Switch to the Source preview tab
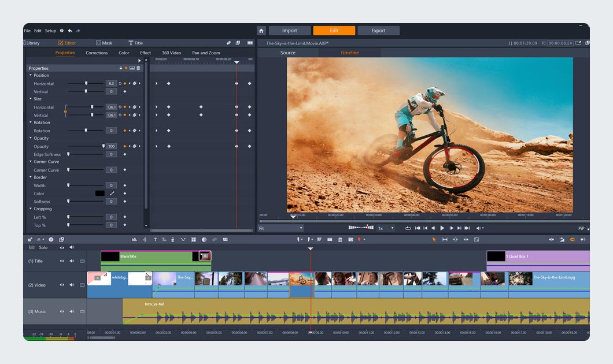The image size is (613, 364). point(288,53)
